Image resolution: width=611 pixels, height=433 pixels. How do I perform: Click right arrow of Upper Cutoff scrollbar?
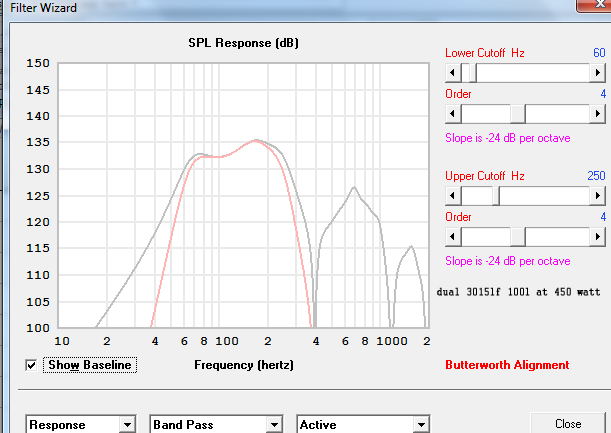tap(597, 196)
